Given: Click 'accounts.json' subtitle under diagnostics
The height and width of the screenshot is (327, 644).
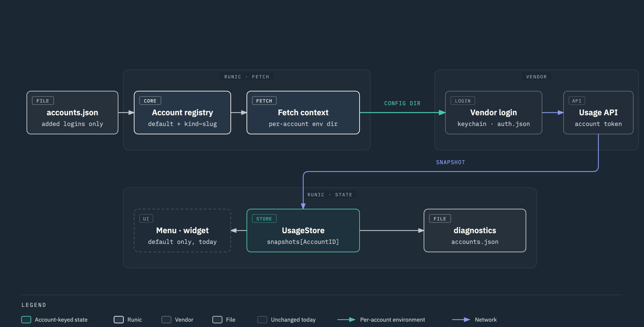Looking at the screenshot, I should tap(475, 242).
